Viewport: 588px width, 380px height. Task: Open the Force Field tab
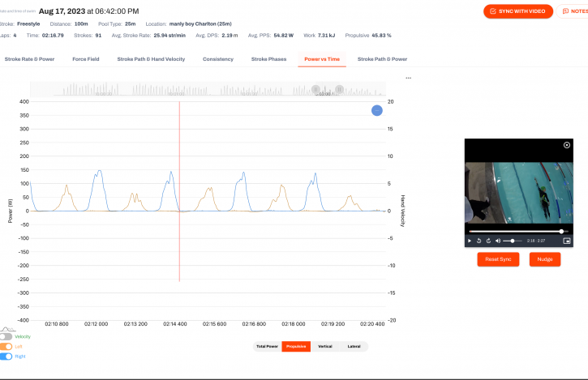[86, 59]
